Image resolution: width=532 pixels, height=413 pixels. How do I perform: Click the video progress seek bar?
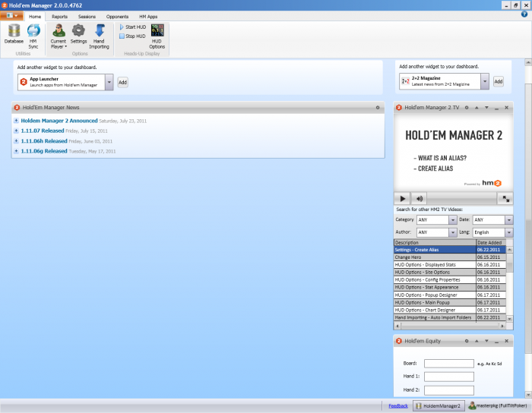pos(462,199)
